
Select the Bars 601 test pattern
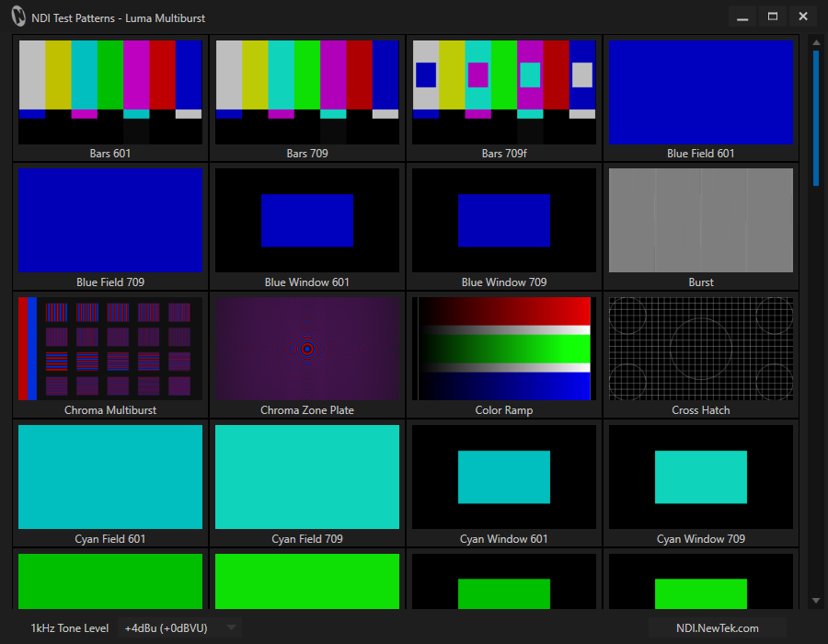click(110, 92)
